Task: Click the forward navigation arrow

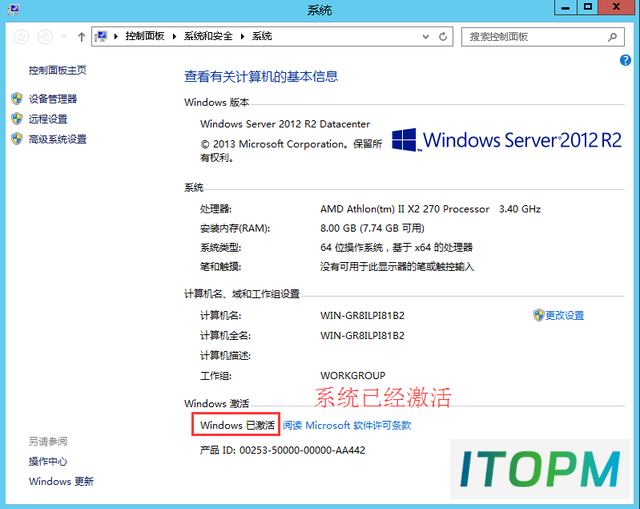Action: [45, 37]
